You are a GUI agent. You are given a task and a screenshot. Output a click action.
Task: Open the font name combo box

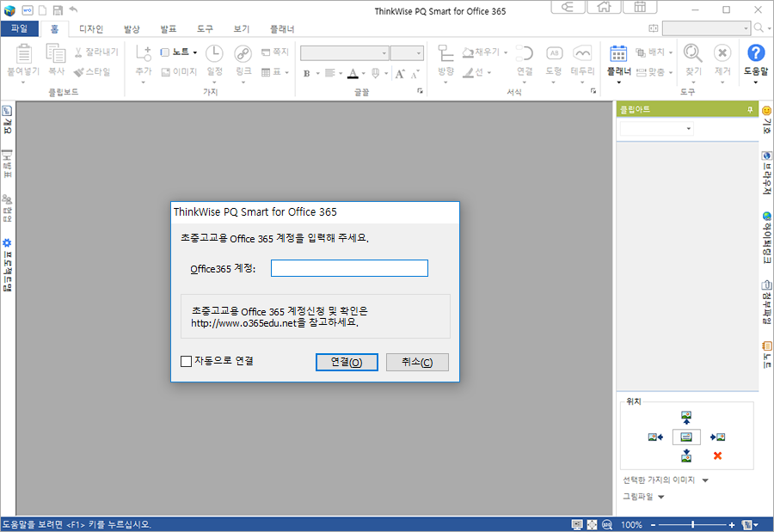[345, 52]
